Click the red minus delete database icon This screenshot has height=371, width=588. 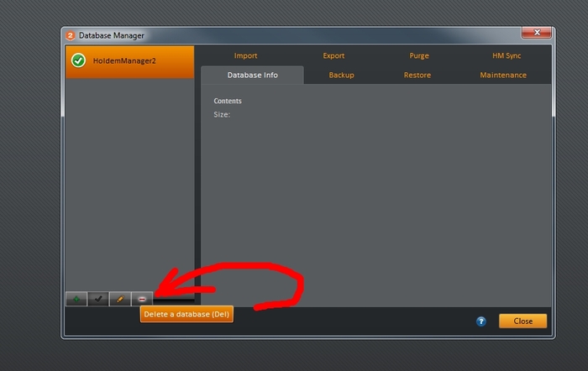click(x=142, y=299)
